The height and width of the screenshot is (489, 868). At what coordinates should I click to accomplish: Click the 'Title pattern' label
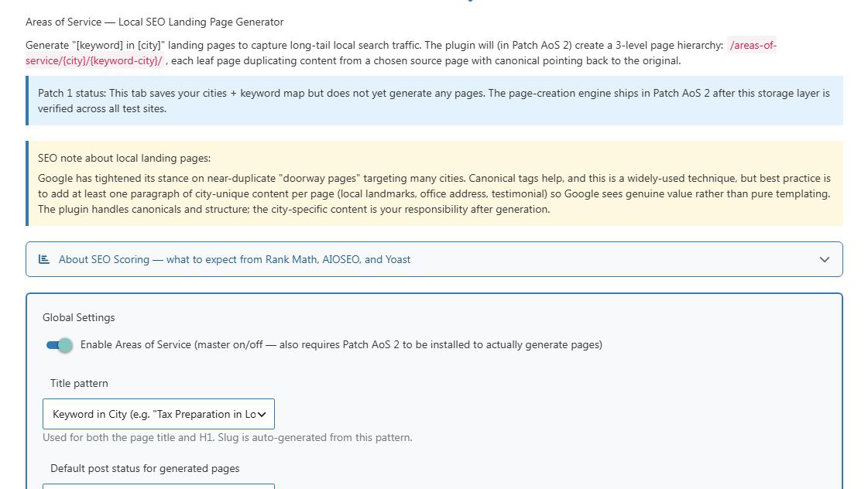[x=79, y=383]
